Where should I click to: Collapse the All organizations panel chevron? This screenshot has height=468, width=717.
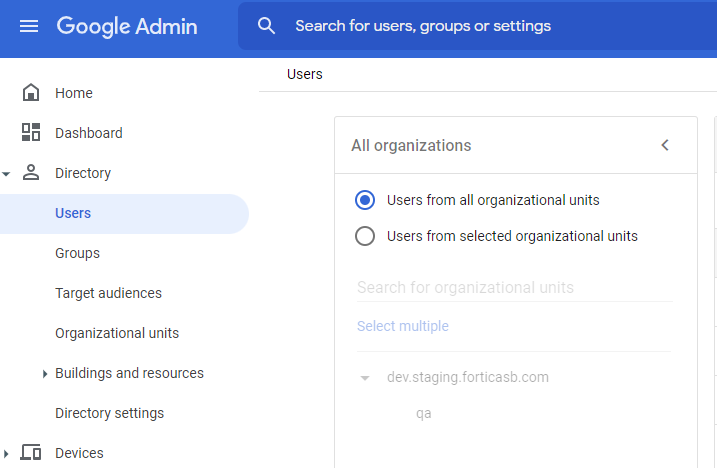(x=665, y=145)
